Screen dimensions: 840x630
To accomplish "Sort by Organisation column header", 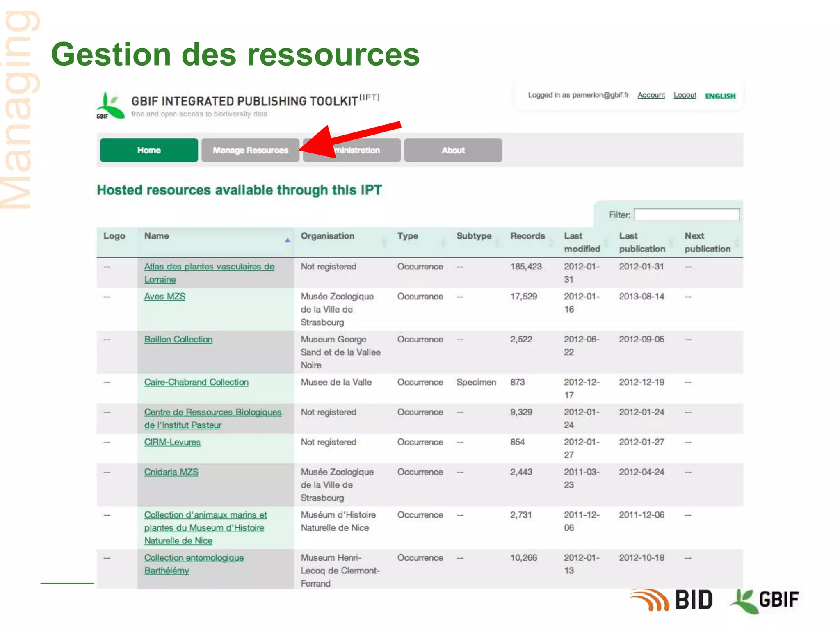I will 327,236.
